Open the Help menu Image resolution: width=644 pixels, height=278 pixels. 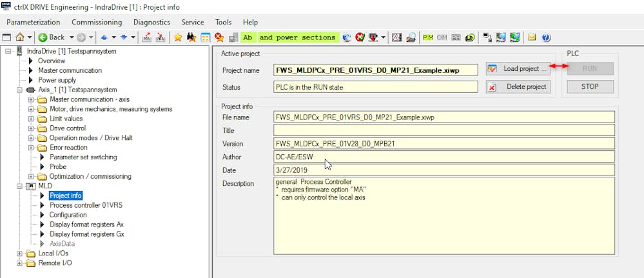(x=250, y=22)
